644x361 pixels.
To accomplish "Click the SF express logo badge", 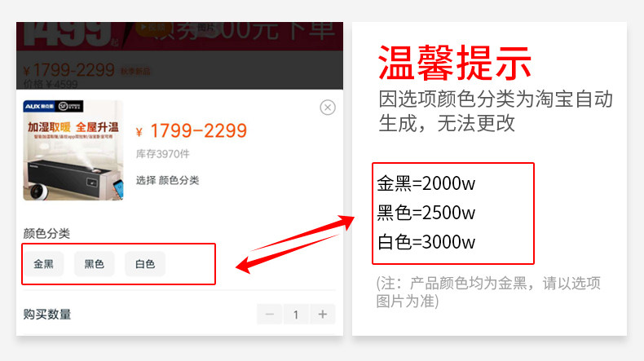I will point(69,107).
